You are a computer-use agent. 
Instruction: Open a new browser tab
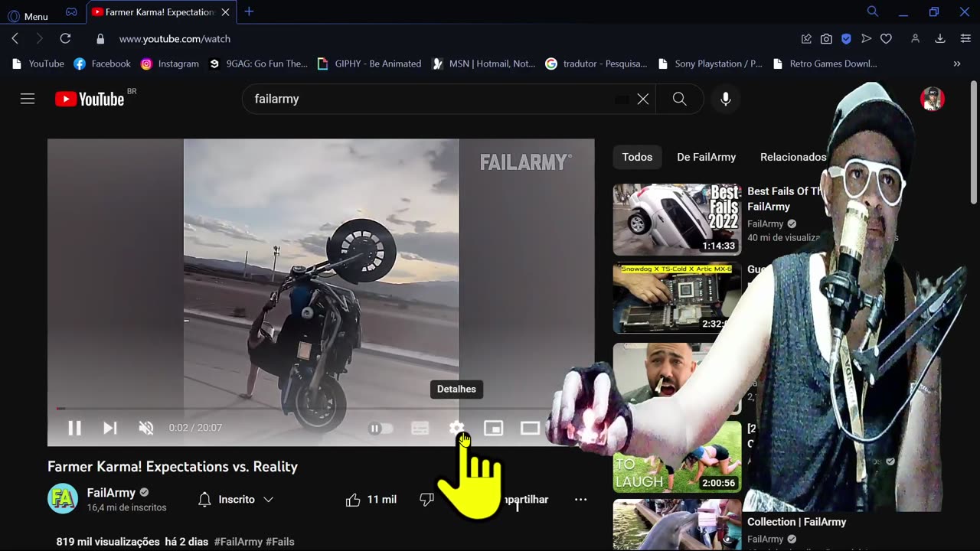click(x=249, y=11)
